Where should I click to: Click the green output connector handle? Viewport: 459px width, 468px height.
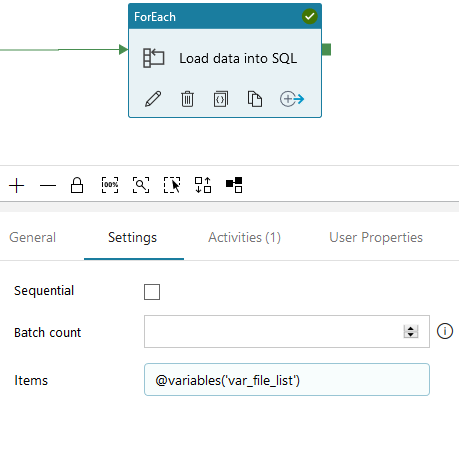(x=326, y=50)
